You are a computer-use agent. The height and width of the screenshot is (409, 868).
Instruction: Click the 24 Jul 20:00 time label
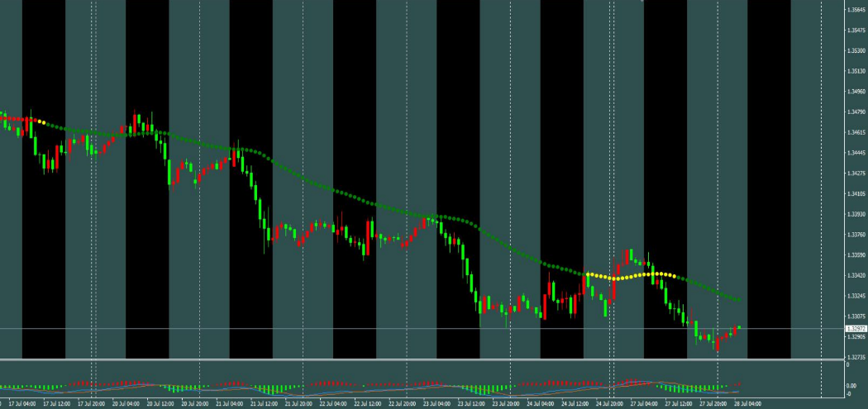610,404
